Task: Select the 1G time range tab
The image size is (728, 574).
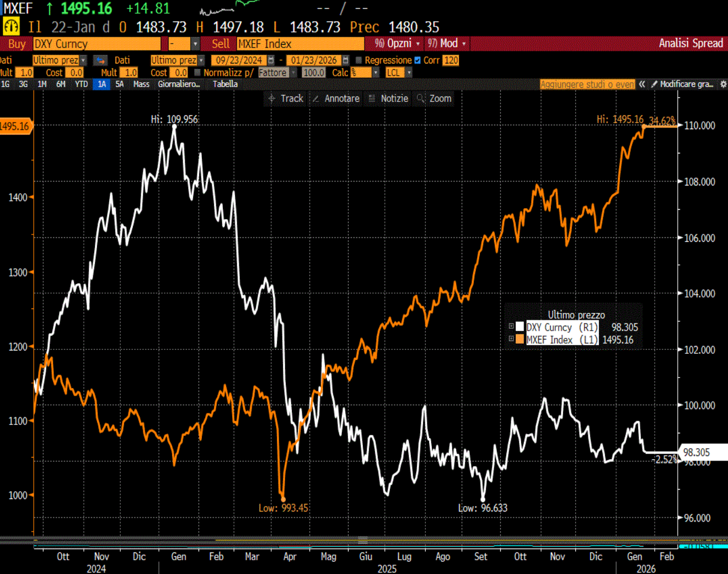Action: [x=6, y=84]
